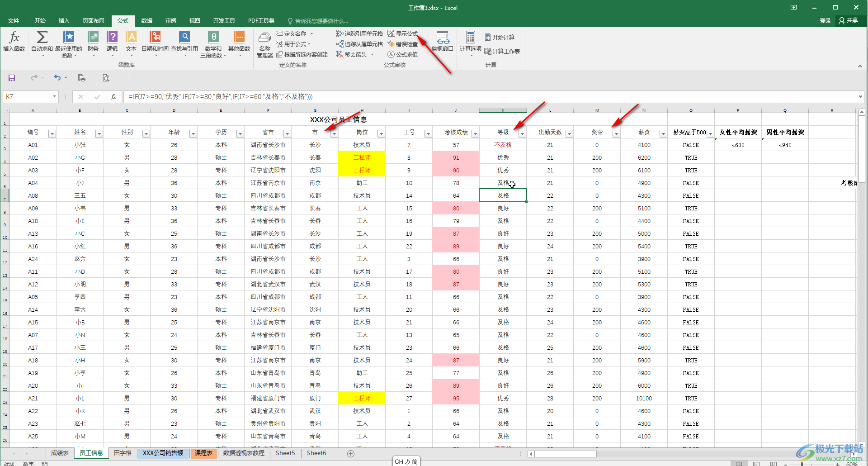Click the Print Preview magnifier icon
This screenshot has width=868, height=466.
pos(106,78)
